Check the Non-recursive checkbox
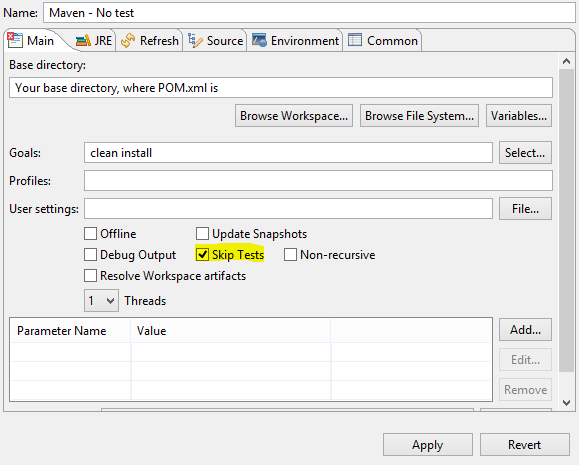 [290, 254]
